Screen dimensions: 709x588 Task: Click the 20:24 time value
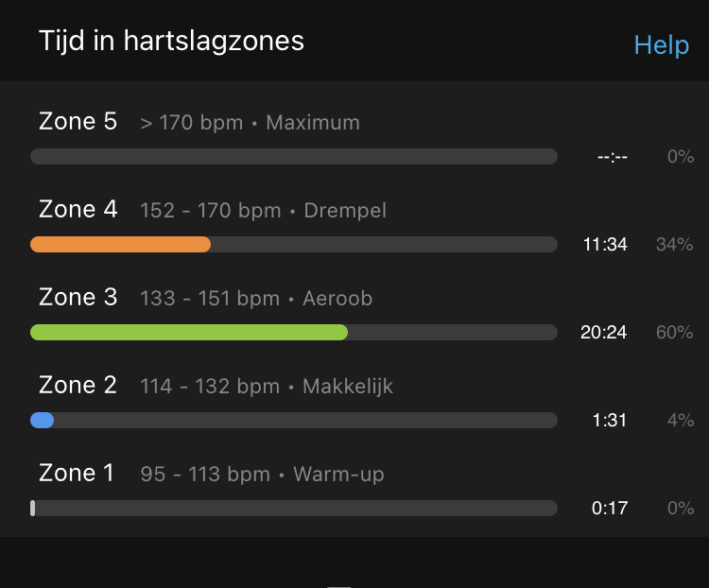[604, 333]
